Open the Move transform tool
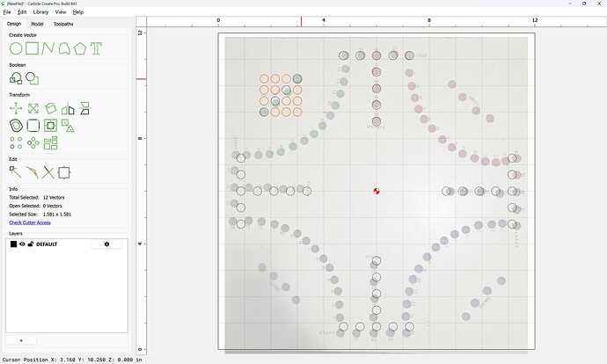Image resolution: width=607 pixels, height=364 pixels. (16, 109)
